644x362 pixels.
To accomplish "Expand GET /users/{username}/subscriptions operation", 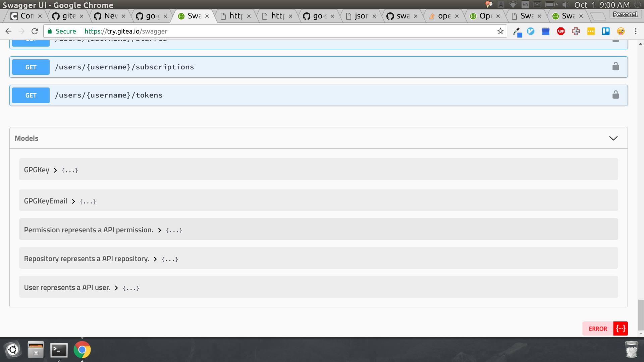I will 319,67.
